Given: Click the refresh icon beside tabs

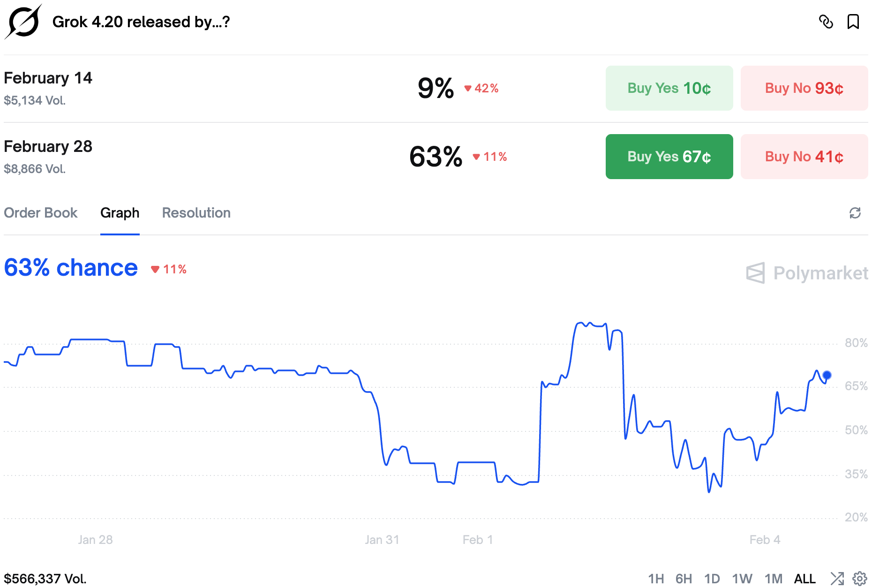Looking at the screenshot, I should (855, 213).
